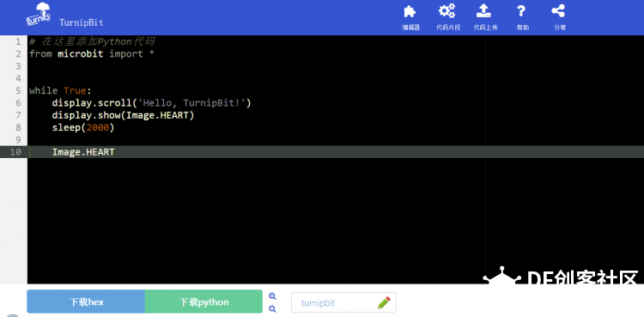This screenshot has width=644, height=317.
Task: Download the hex file
Action: (x=86, y=302)
